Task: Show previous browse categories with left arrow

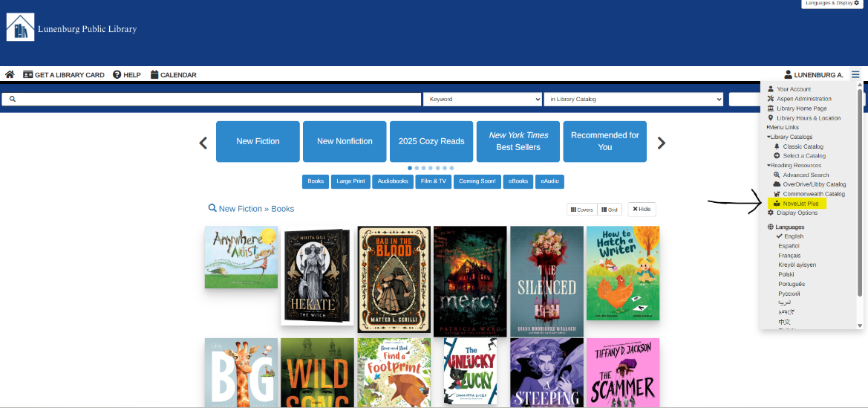Action: click(203, 143)
